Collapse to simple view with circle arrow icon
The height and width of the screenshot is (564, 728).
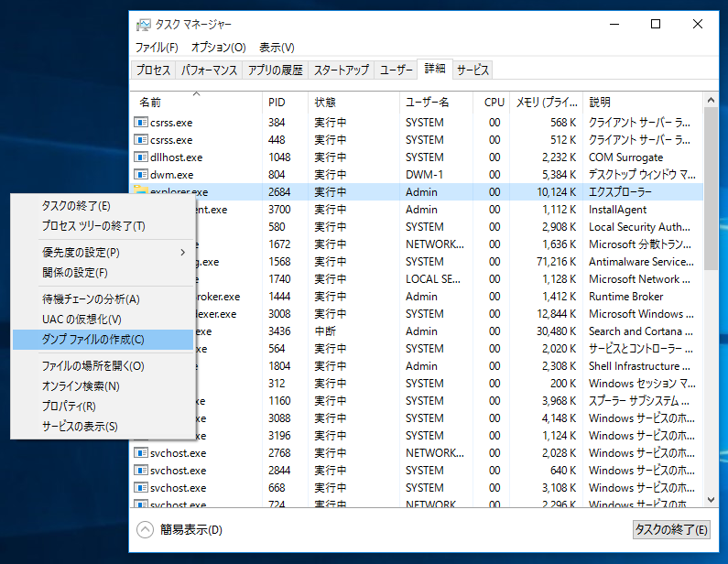point(145,529)
